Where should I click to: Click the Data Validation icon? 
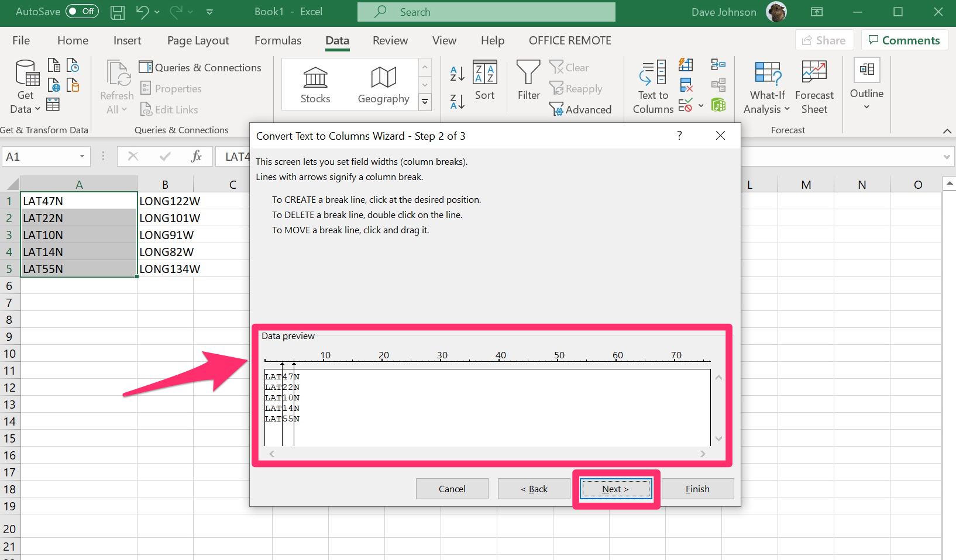[685, 106]
